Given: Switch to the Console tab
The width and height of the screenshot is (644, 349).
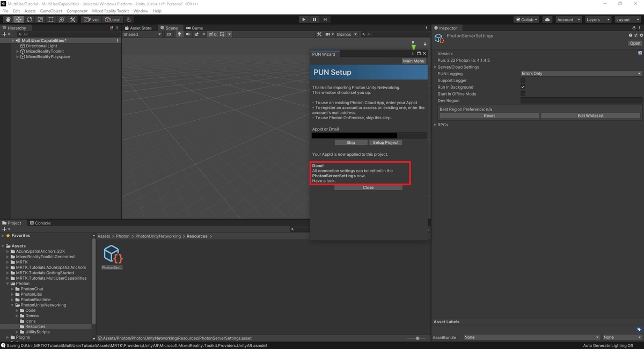Looking at the screenshot, I should [x=40, y=223].
